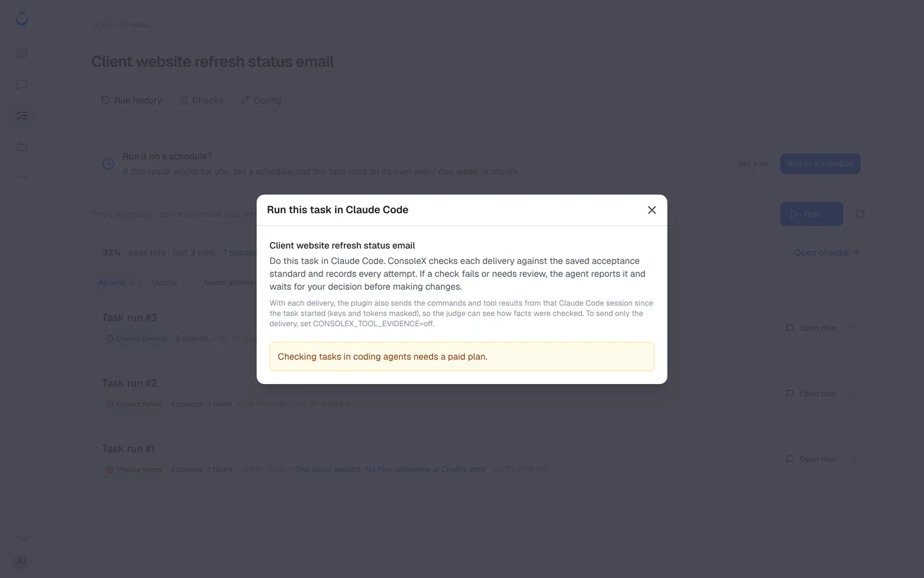
Task: Open chat for Task run #1
Action: [x=811, y=459]
